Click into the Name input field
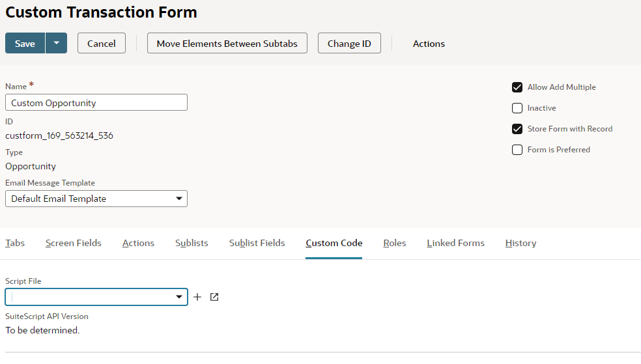The width and height of the screenshot is (641, 364). point(96,102)
